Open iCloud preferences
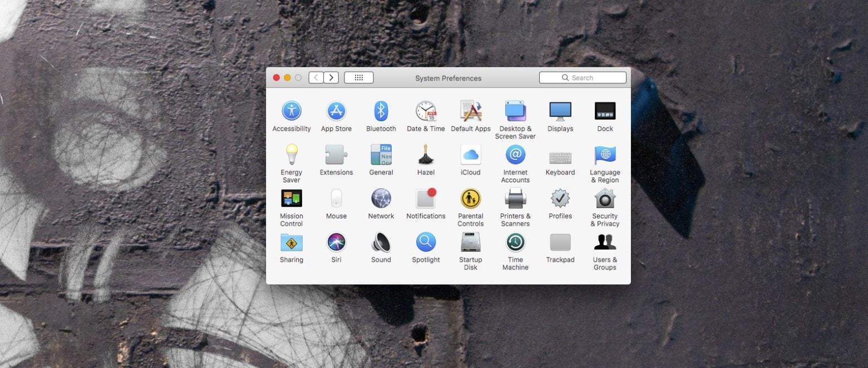 coord(470,155)
